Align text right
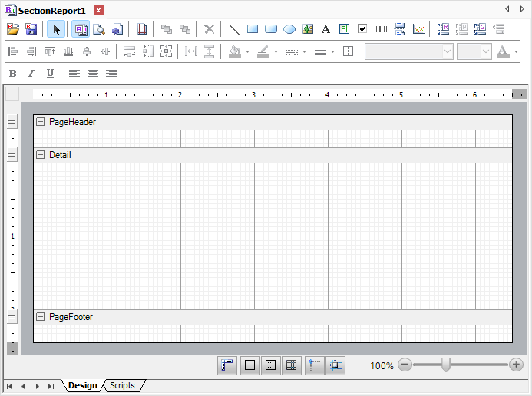 coord(111,74)
